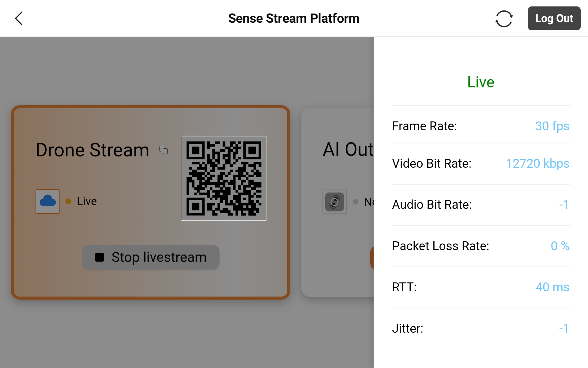The width and height of the screenshot is (588, 368).
Task: Click the back arrow to return
Action: coord(19,18)
